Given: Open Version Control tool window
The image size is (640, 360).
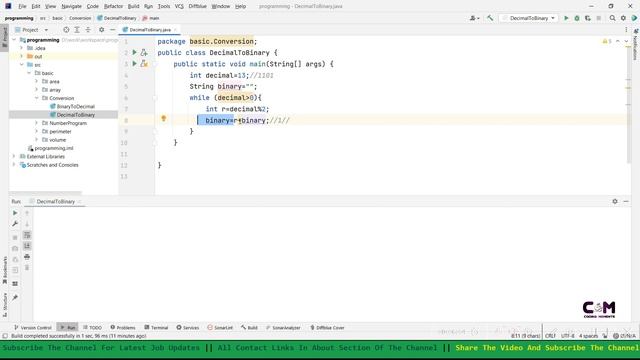Looking at the screenshot, I should click(x=33, y=327).
